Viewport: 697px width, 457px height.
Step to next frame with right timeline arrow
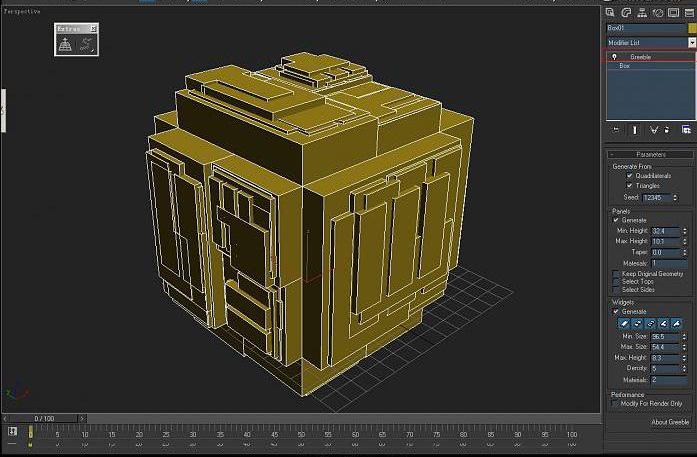click(x=82, y=418)
